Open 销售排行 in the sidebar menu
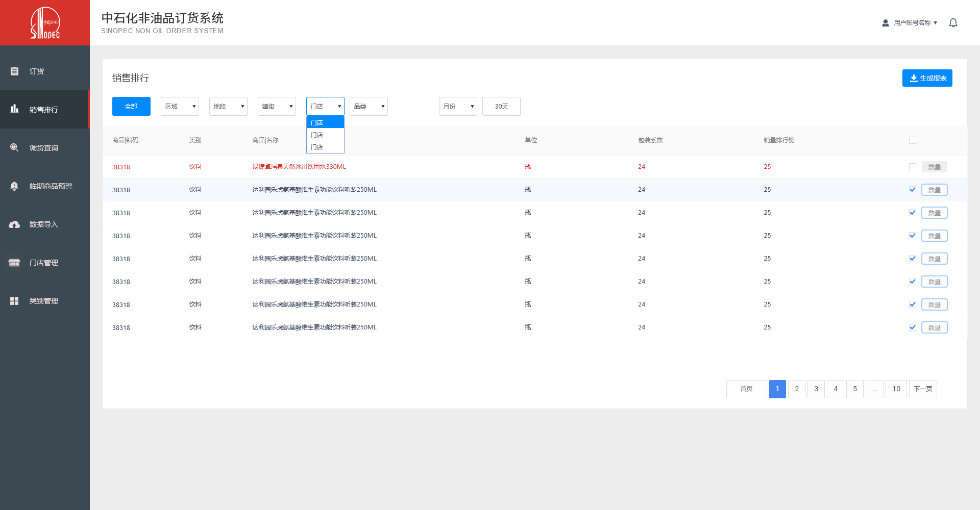 [x=44, y=110]
